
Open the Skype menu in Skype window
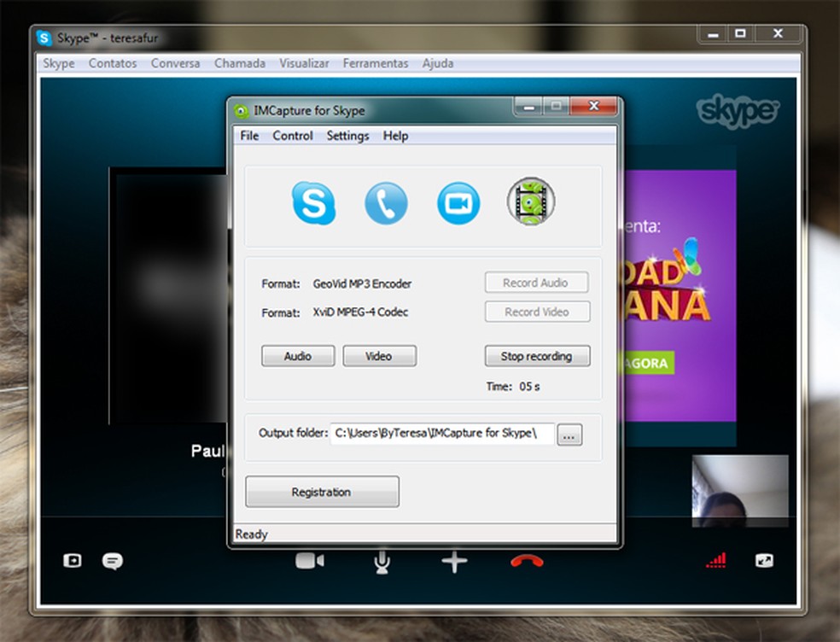(58, 63)
